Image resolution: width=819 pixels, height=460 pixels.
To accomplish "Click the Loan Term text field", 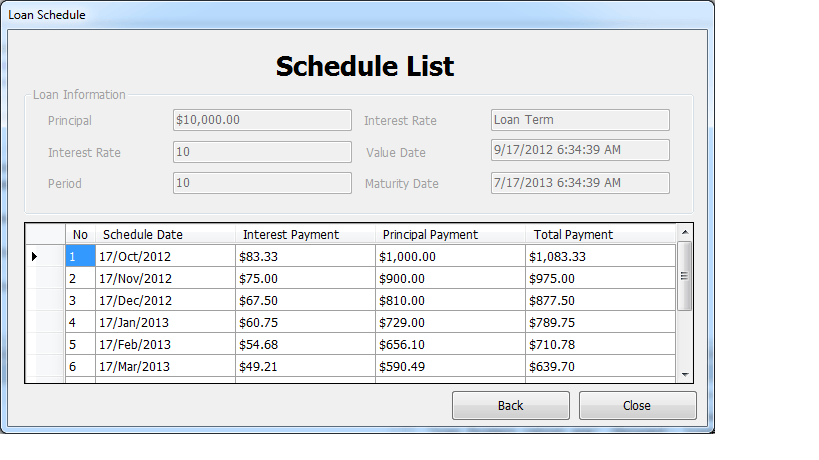I will [x=580, y=120].
